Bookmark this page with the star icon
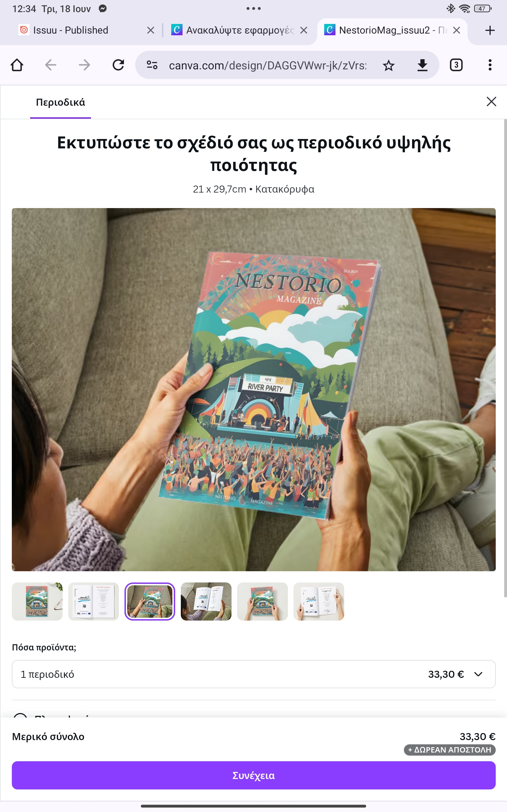The height and width of the screenshot is (812, 507). pos(388,65)
